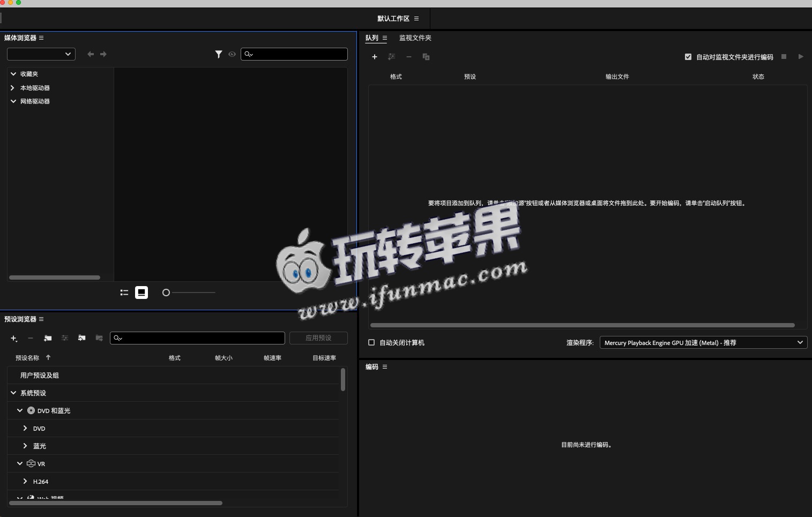Switch Media Browser to thumbnail view
The height and width of the screenshot is (517, 812).
pyautogui.click(x=141, y=293)
